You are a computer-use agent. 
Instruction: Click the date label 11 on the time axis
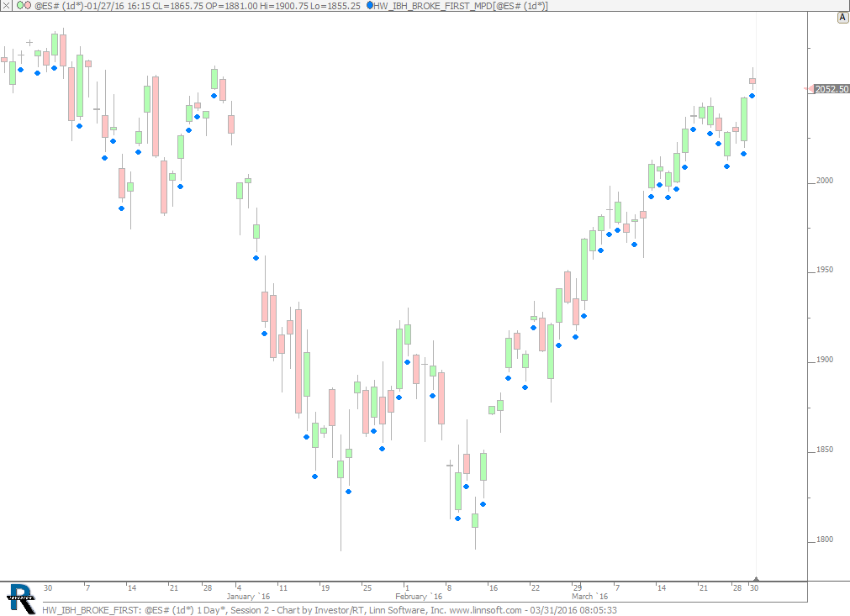[x=283, y=587]
